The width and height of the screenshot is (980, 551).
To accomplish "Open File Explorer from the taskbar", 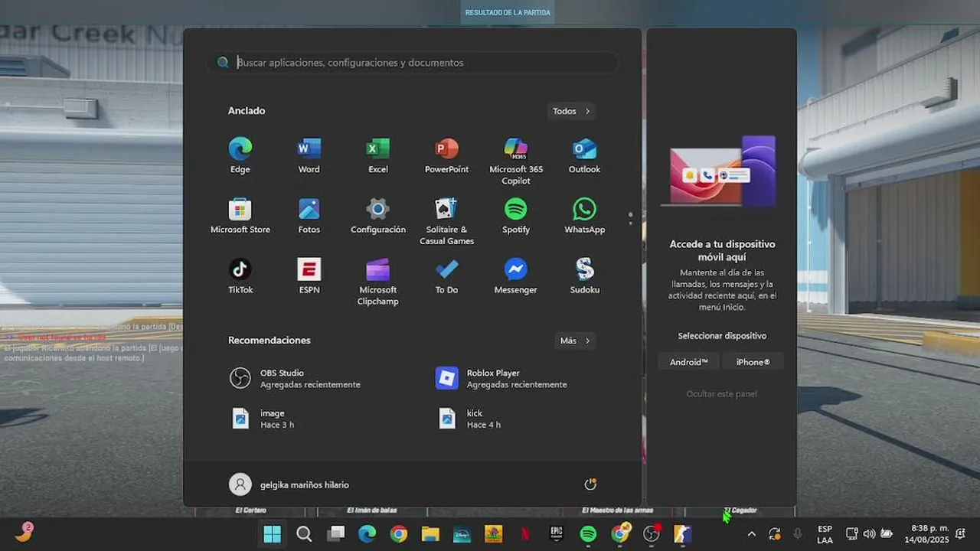I will (x=430, y=534).
